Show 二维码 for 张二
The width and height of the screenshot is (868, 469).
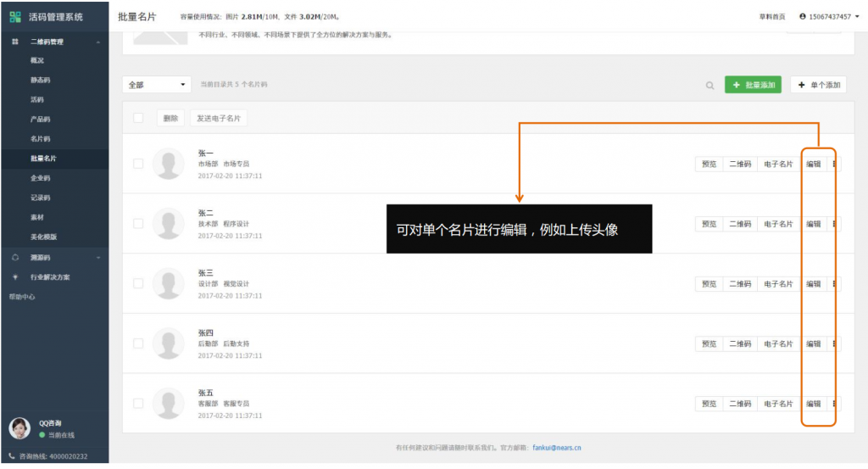(x=740, y=224)
